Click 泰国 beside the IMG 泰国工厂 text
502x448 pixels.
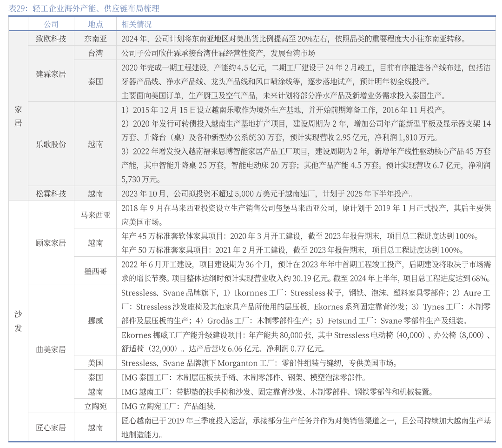coord(95,377)
